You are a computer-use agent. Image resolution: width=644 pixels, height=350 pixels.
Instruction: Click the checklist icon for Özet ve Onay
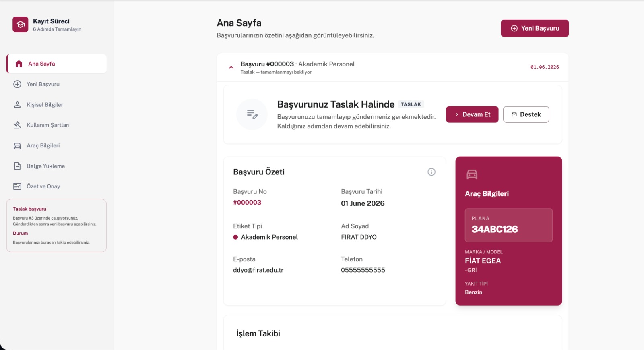17,186
